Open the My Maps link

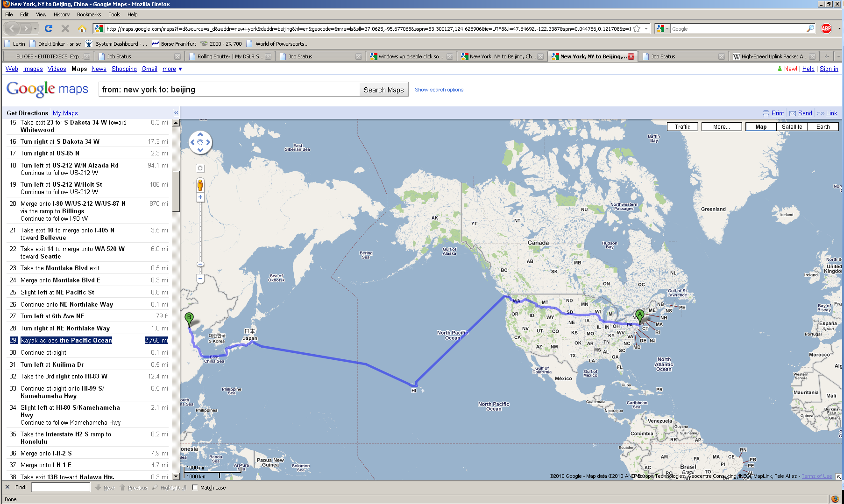pyautogui.click(x=65, y=113)
